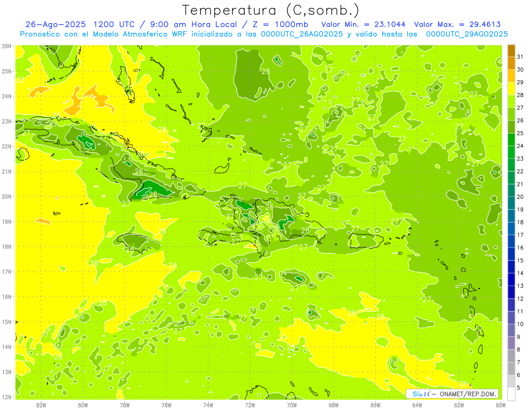Click the yellow colorbar swatch between 28 and 29
Viewport: 532px width, 411px height.
coord(511,89)
